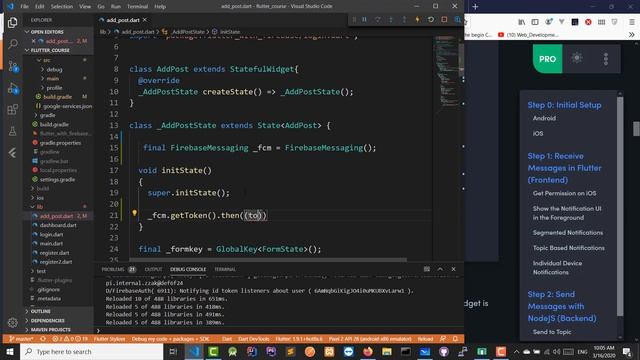Go to Step 0: Initial Setup link
Screen dimensions: 640x360
(x=564, y=105)
